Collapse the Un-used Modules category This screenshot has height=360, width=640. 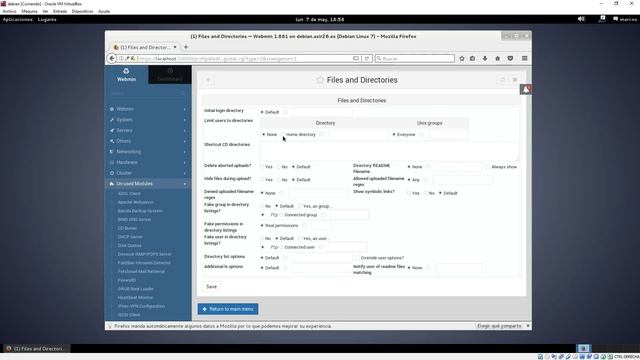(148, 184)
